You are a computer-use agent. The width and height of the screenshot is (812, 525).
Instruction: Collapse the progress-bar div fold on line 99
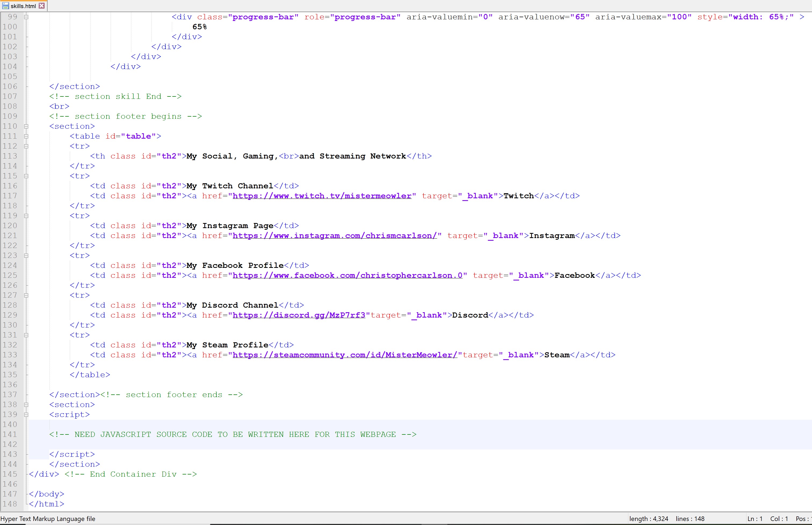(26, 17)
